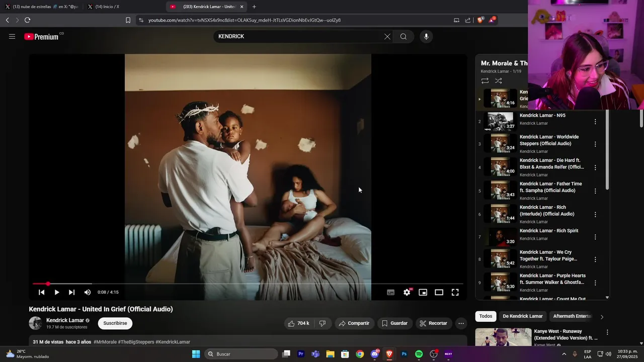Viewport: 644px width, 362px height.
Task: Toggle theater mode view
Action: coord(439,292)
